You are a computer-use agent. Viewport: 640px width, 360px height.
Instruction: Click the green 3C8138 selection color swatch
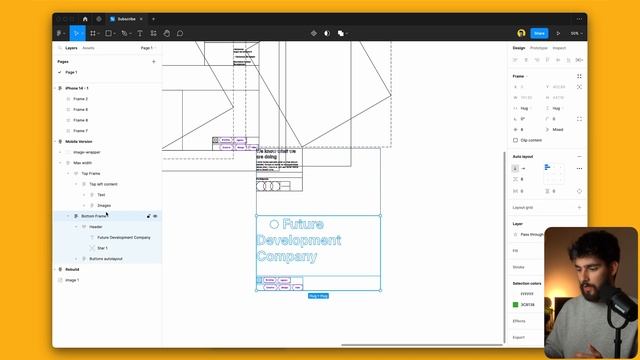point(515,304)
